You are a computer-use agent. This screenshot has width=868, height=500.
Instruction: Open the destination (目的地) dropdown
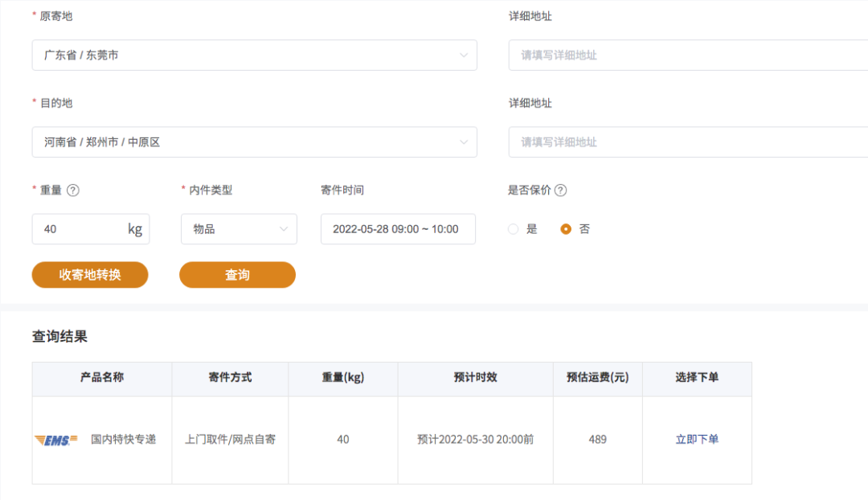tap(254, 141)
